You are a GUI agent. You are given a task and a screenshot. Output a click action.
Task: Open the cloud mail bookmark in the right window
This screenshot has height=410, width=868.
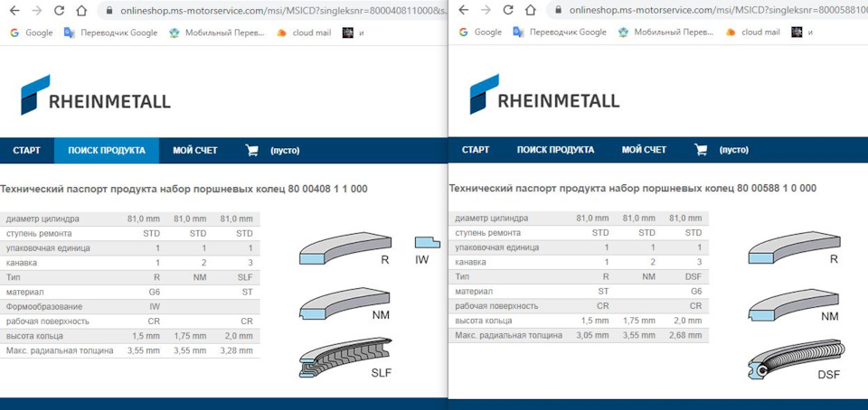point(753,32)
